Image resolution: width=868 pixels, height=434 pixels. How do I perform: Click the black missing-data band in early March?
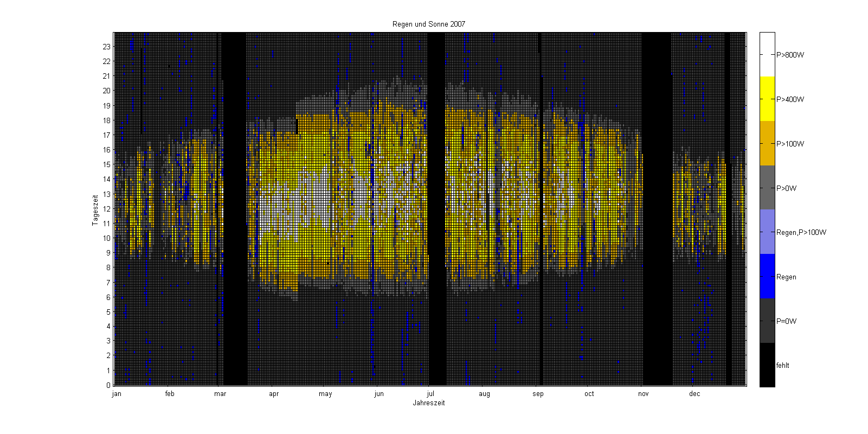234,209
